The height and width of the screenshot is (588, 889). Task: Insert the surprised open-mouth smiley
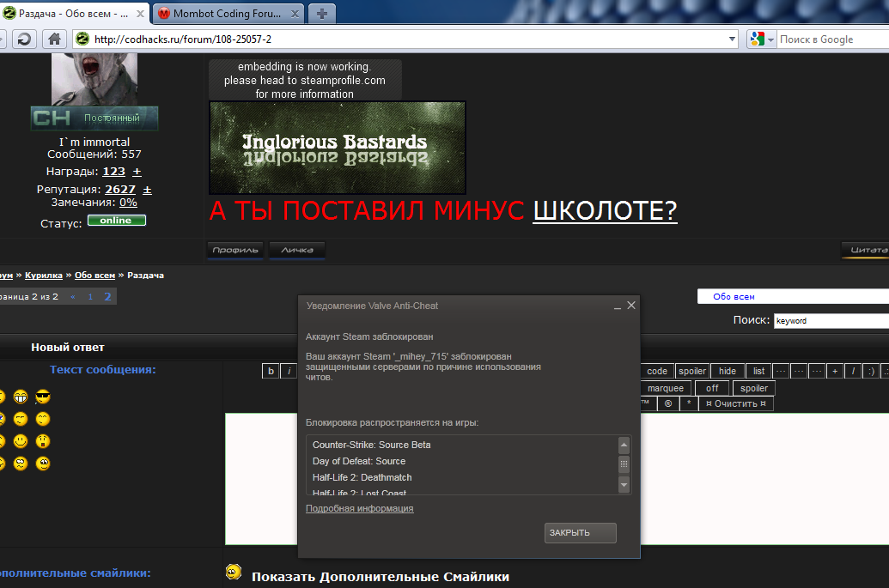pyautogui.click(x=43, y=440)
